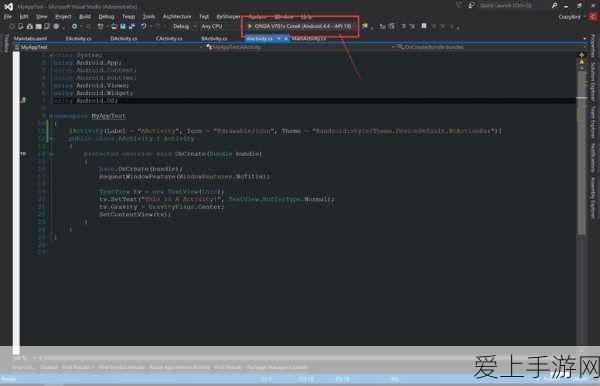
Task: Start debugging on ONDA V701s device
Action: coord(300,26)
